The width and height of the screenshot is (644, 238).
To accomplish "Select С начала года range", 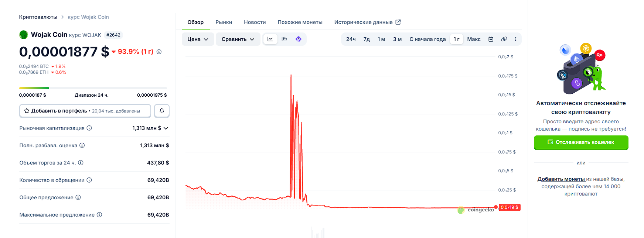I will click(427, 39).
